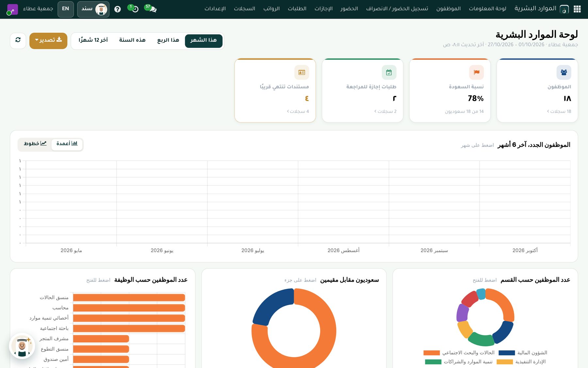Select the 'هذا الربع' period filter
The width and height of the screenshot is (588, 368).
(x=168, y=41)
